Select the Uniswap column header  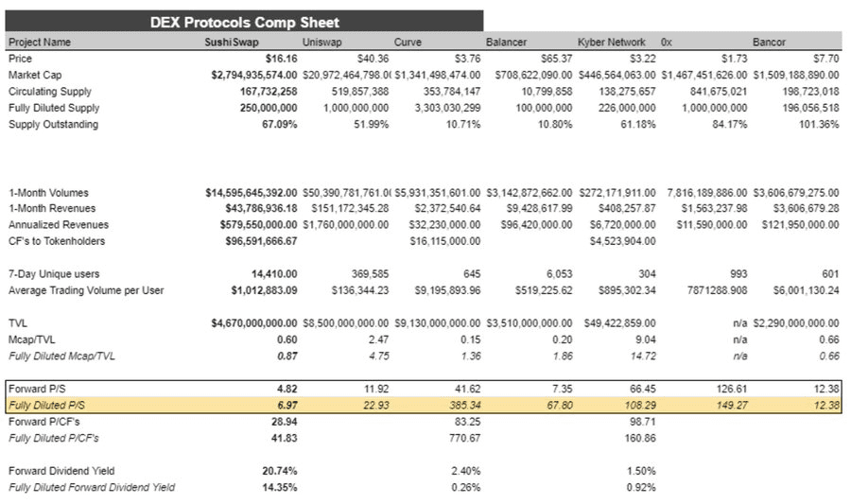321,43
